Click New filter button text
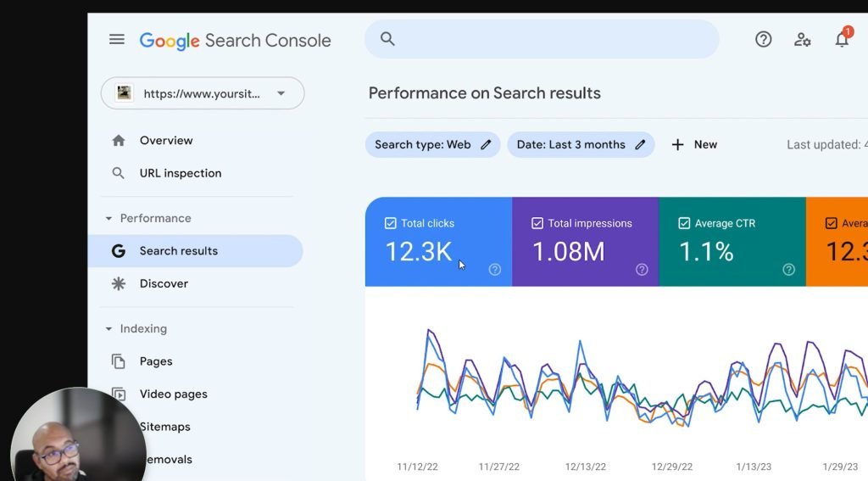This screenshot has height=481, width=868. [705, 144]
